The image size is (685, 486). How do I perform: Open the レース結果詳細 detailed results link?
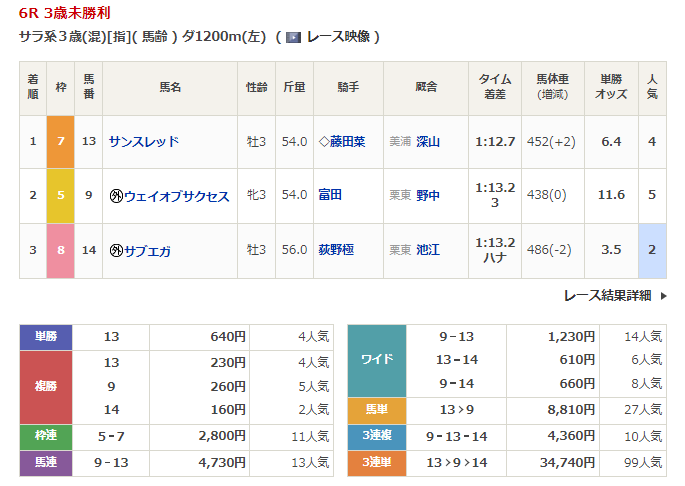[x=607, y=295]
